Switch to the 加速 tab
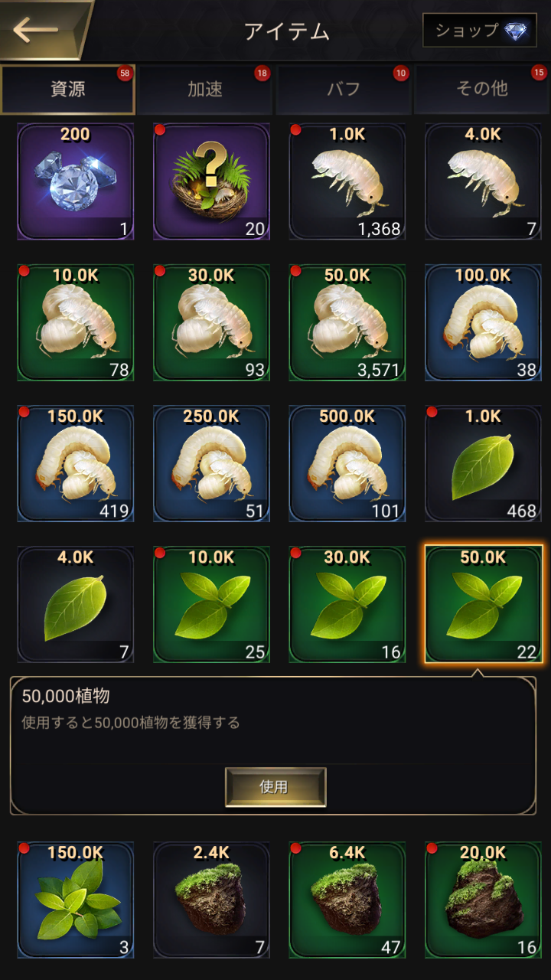 pyautogui.click(x=205, y=89)
